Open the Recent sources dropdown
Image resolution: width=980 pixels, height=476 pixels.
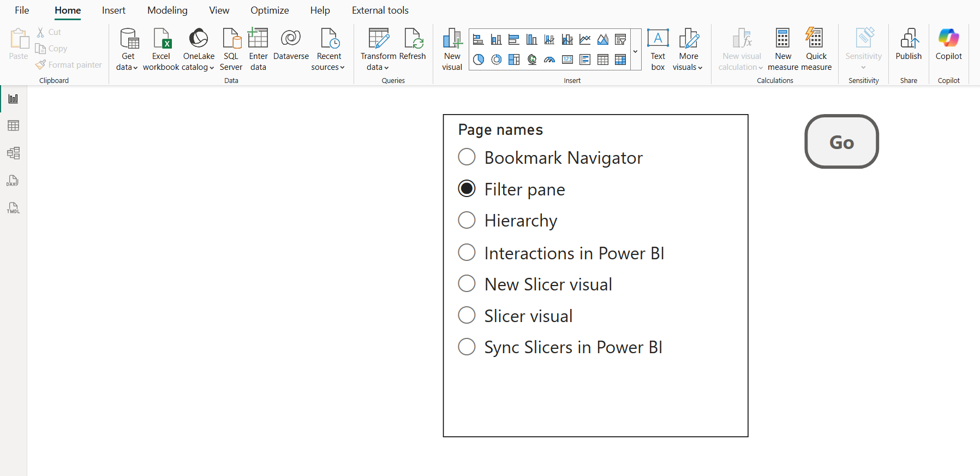328,62
